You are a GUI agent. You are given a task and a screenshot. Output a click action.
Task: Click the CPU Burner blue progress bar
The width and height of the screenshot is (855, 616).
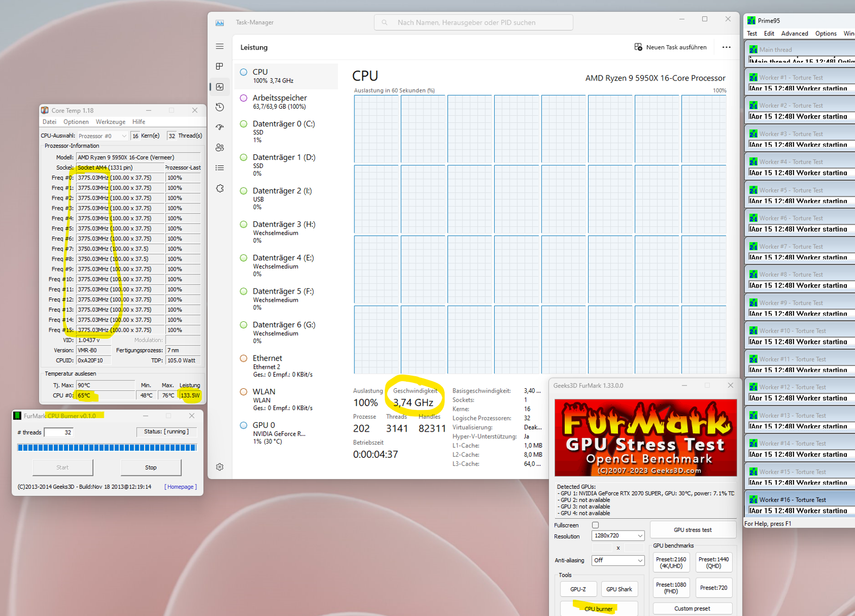107,447
